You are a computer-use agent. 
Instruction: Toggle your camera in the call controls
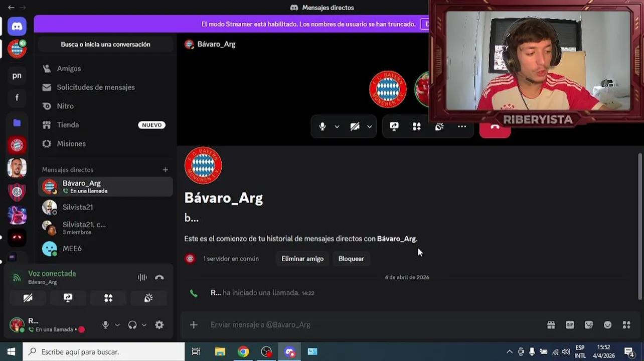click(355, 126)
